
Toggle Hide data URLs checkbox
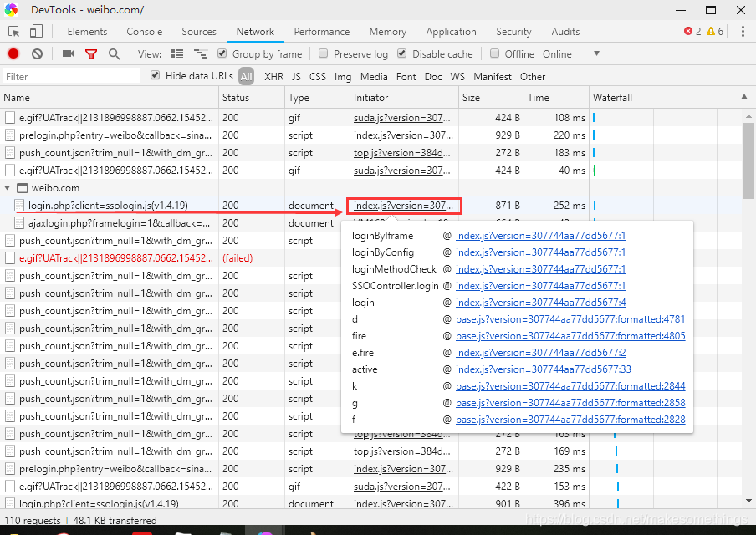tap(156, 75)
